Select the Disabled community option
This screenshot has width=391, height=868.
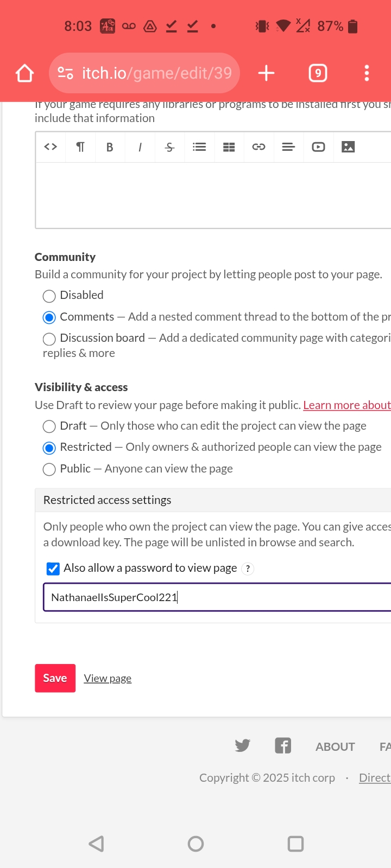coord(49,296)
